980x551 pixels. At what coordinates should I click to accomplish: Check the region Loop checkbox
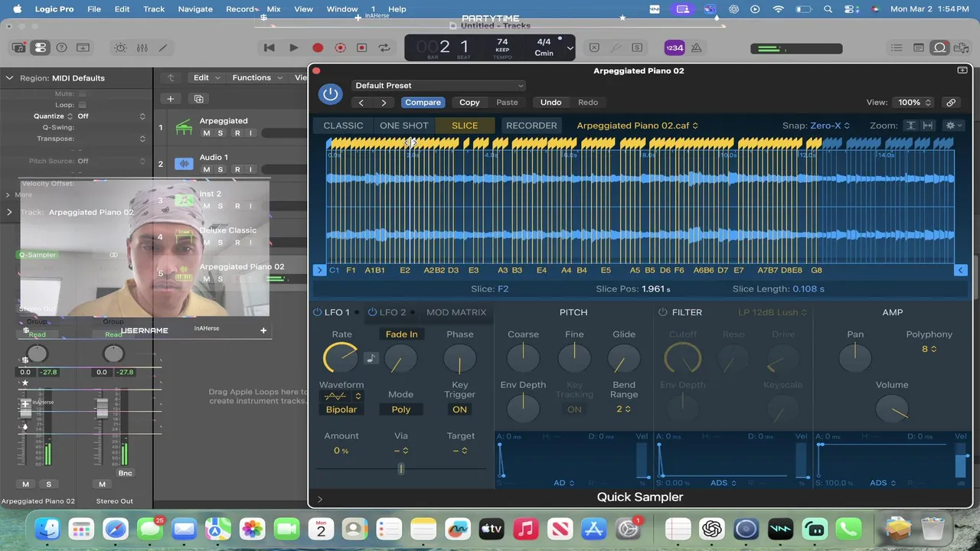(x=82, y=105)
